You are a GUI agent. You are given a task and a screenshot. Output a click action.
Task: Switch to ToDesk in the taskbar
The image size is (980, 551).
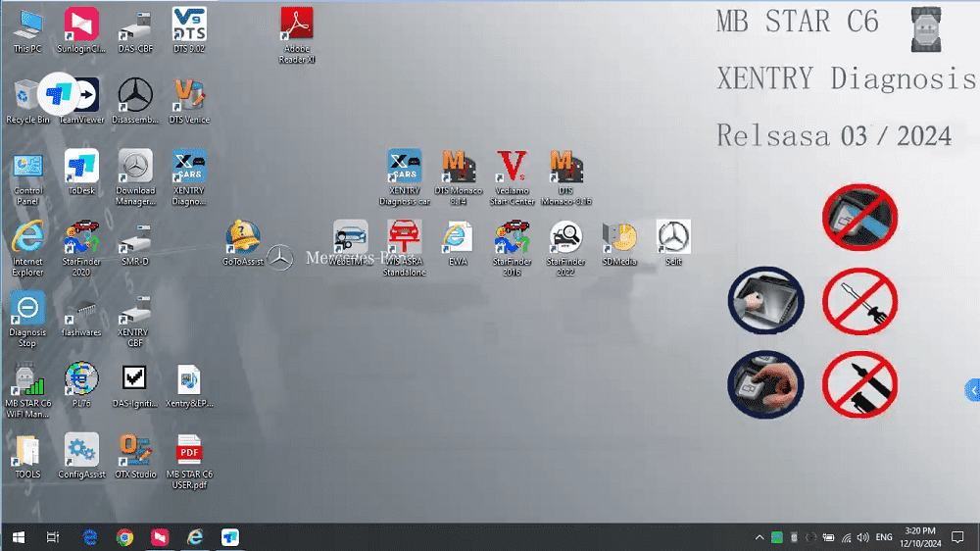pos(230,537)
